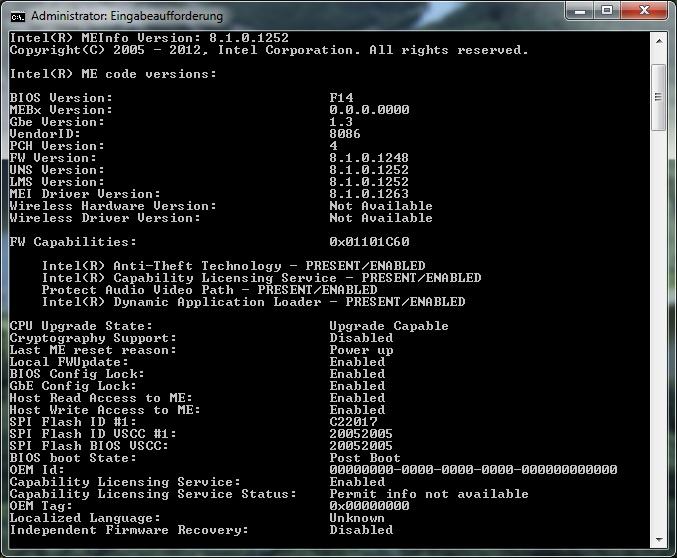Click the BIOS Version value 'F14'

pos(342,98)
